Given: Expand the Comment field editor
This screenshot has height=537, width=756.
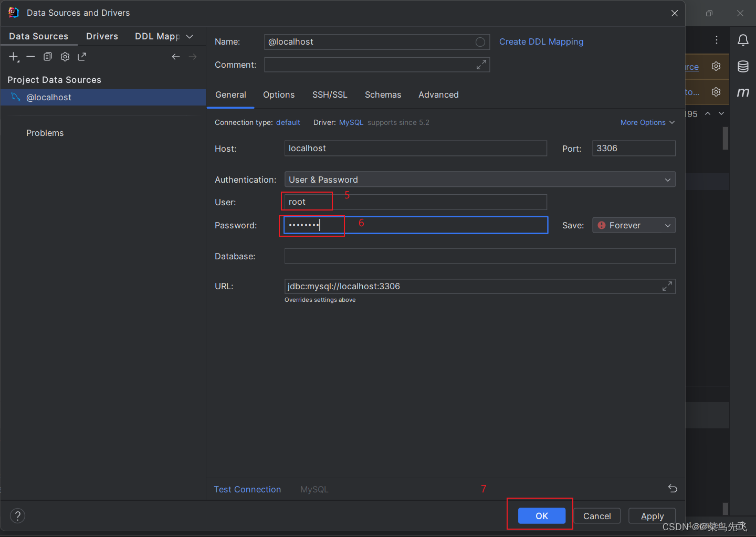Looking at the screenshot, I should (x=481, y=65).
